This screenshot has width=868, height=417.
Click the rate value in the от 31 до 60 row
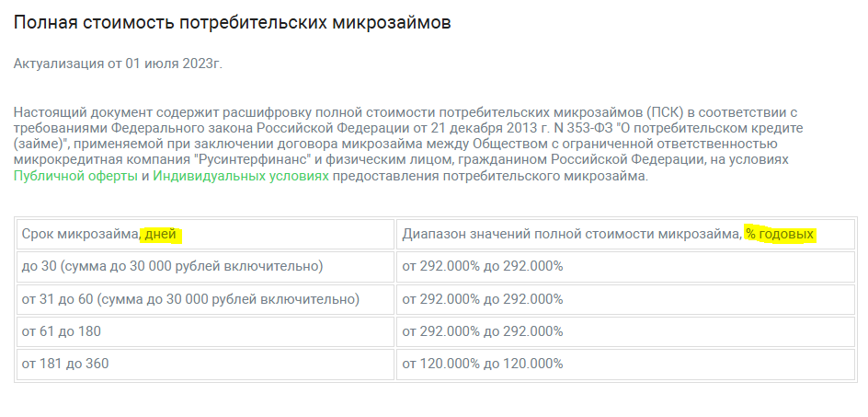pyautogui.click(x=482, y=299)
